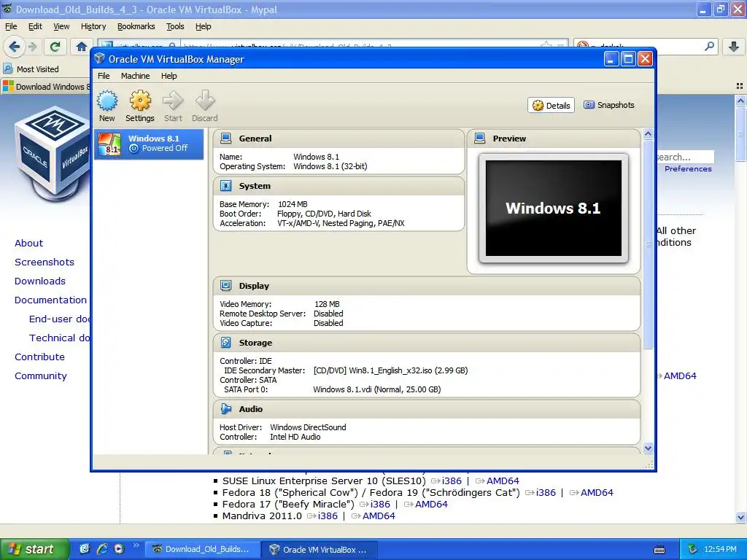Open the History menu in Mypal browser

[93, 27]
